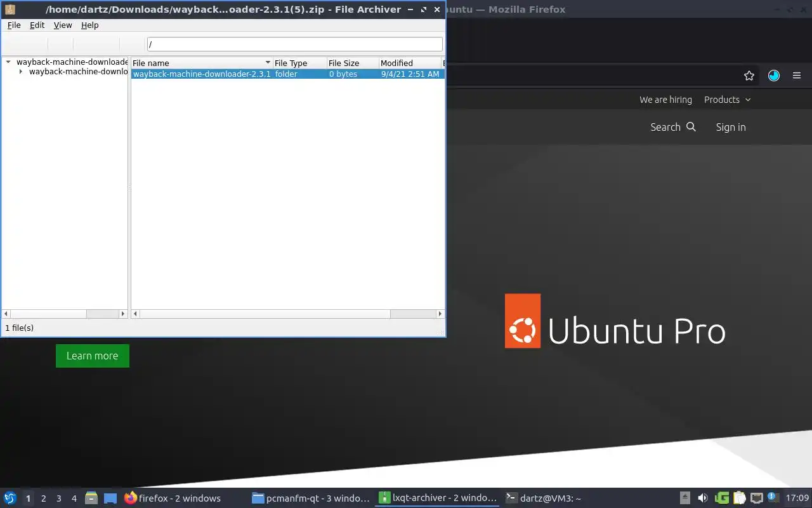Select the wayback-machine-downloader-2.3.1 folder row
Viewport: 812px width, 508px height.
coord(288,74)
